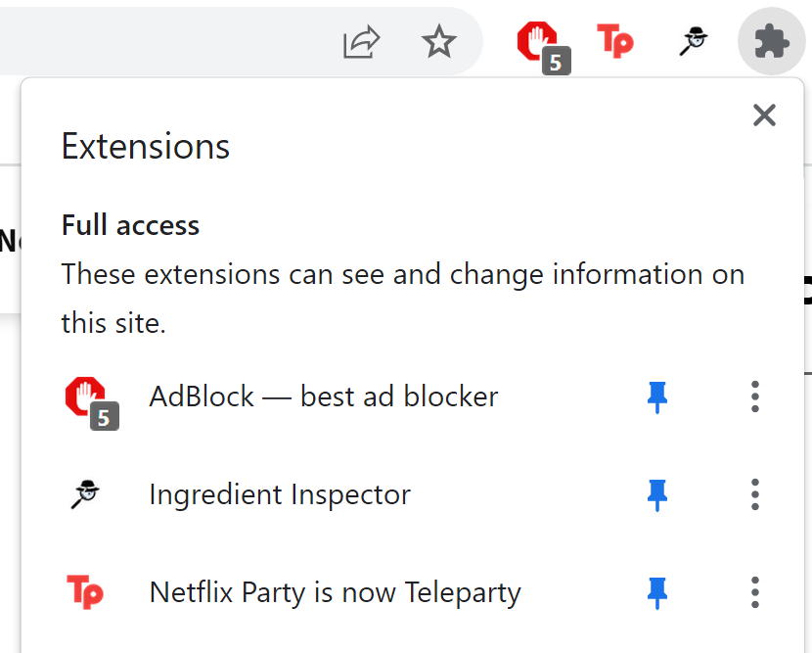The height and width of the screenshot is (653, 812).
Task: Open more actions for AdBlock
Action: [x=754, y=396]
